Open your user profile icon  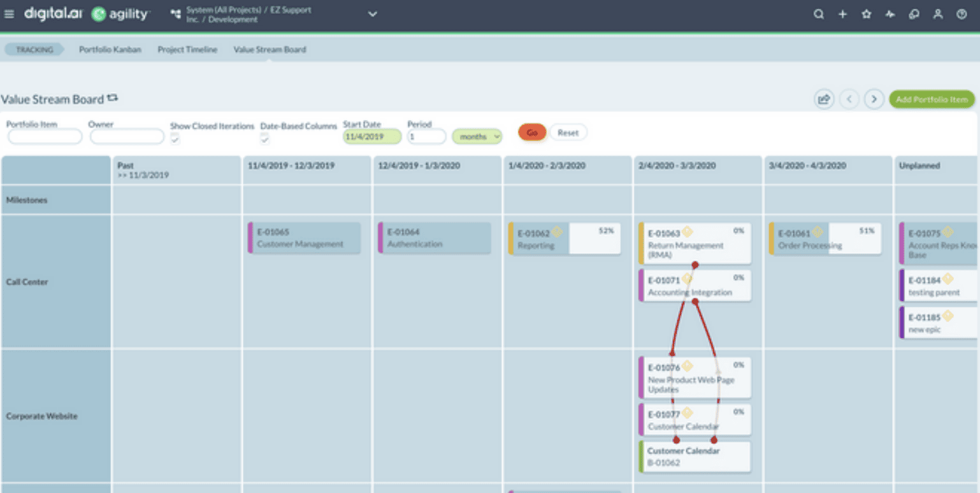coord(937,13)
